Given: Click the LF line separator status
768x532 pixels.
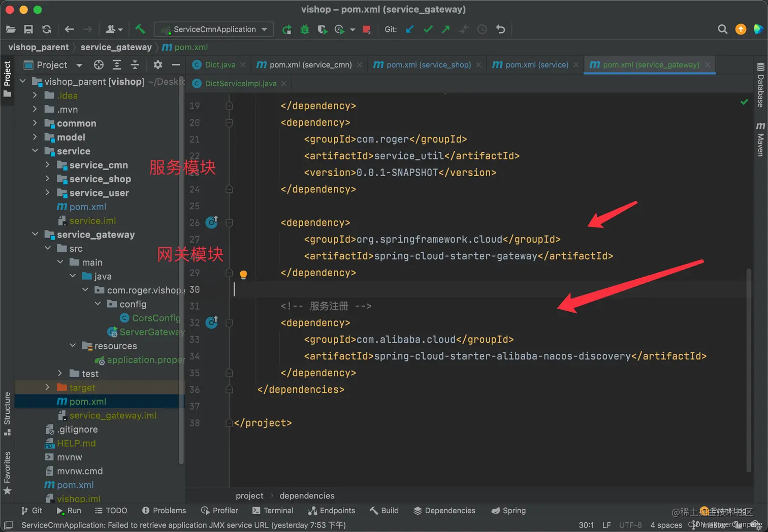Looking at the screenshot, I should coord(606,525).
